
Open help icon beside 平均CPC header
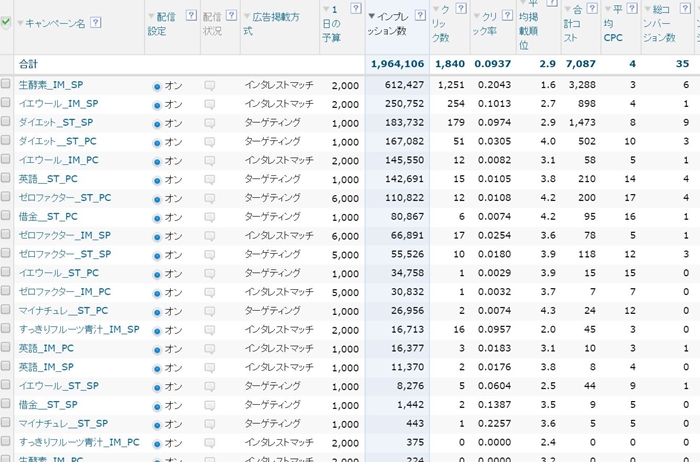(632, 8)
